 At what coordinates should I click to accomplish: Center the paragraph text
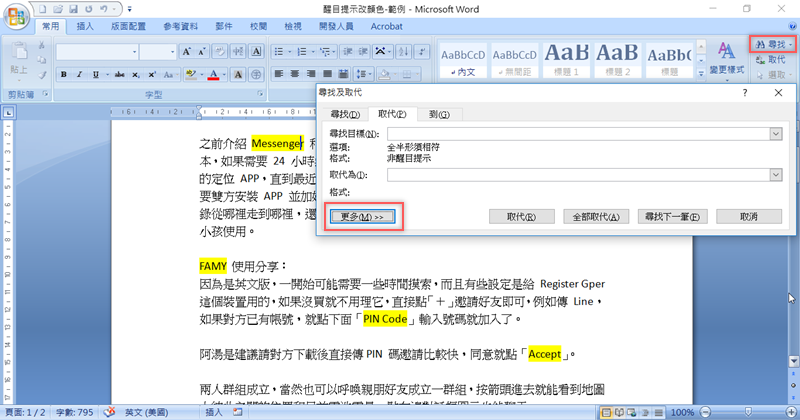click(x=295, y=75)
